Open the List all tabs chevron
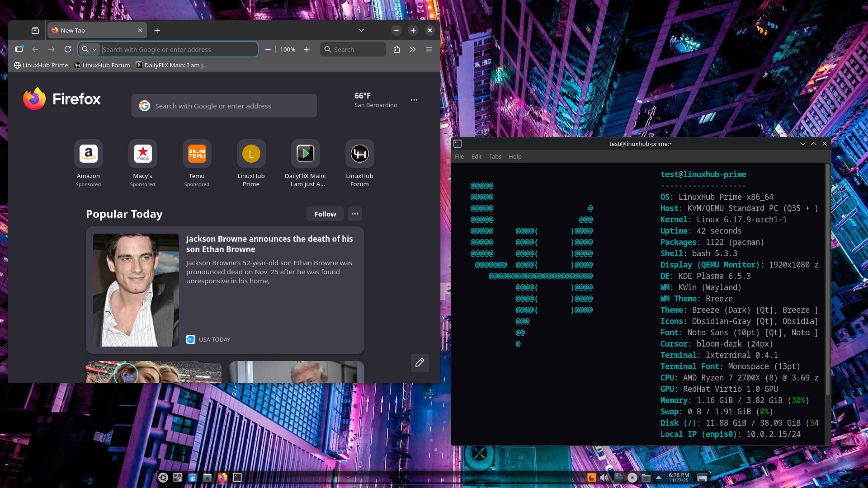 pyautogui.click(x=361, y=30)
